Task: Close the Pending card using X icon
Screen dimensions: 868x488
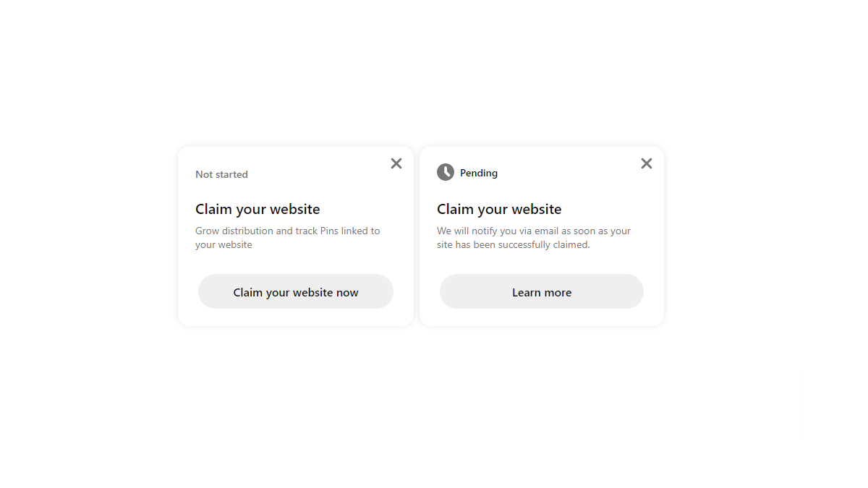Action: tap(647, 163)
